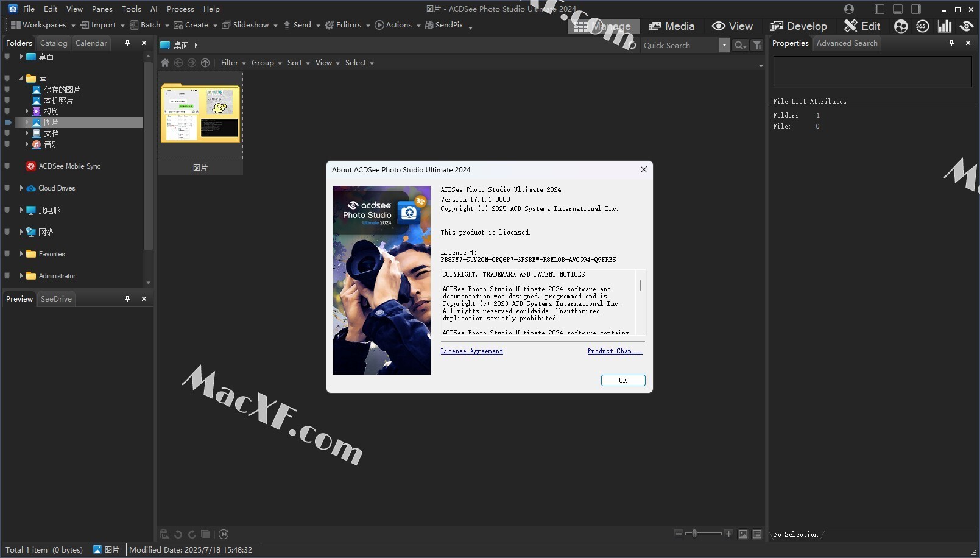
Task: Switch to the Advanced Search tab
Action: 847,43
